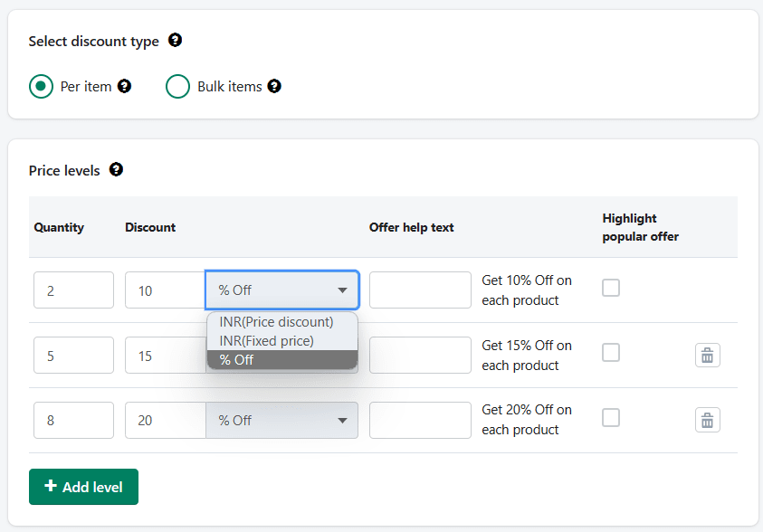Click offer help text field in first row
This screenshot has height=532, width=763.
pyautogui.click(x=420, y=290)
